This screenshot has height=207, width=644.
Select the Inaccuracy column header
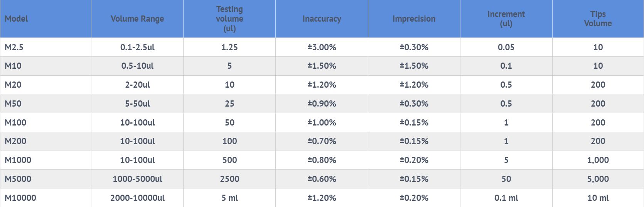coord(322,19)
